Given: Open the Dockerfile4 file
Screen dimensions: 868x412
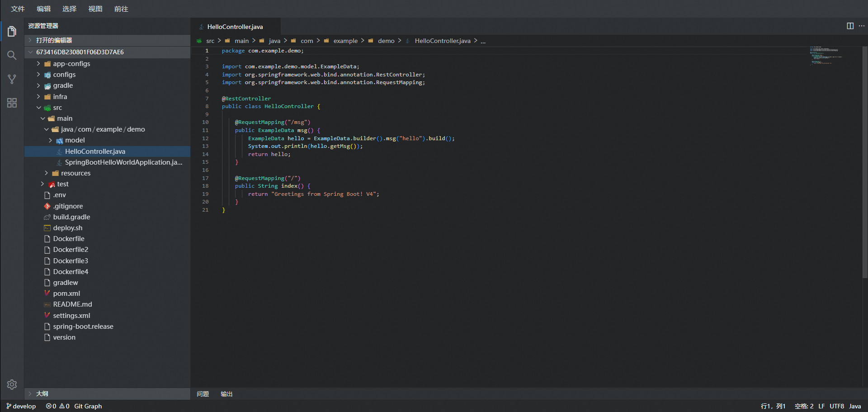Looking at the screenshot, I should (107, 272).
